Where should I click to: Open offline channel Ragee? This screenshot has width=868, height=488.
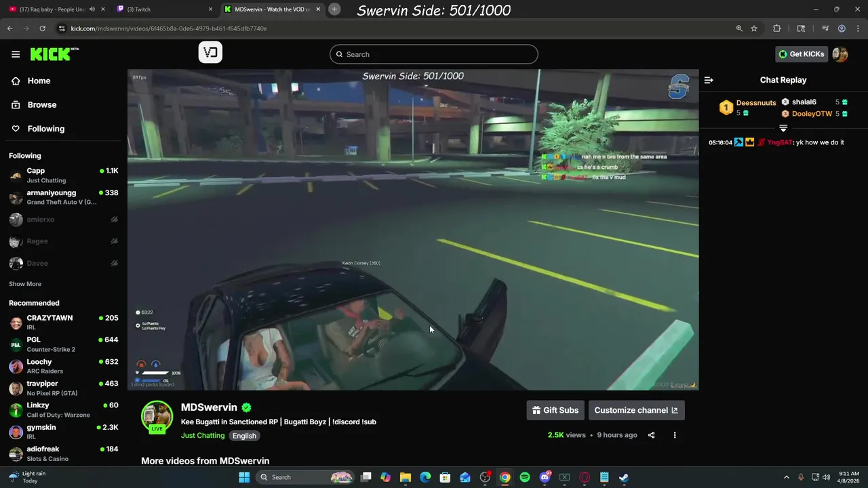click(x=64, y=241)
